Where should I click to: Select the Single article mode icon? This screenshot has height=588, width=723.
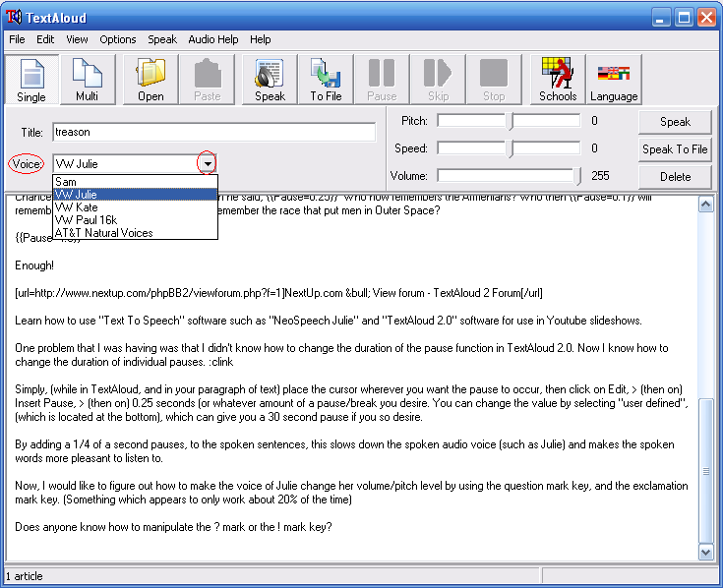[31, 80]
